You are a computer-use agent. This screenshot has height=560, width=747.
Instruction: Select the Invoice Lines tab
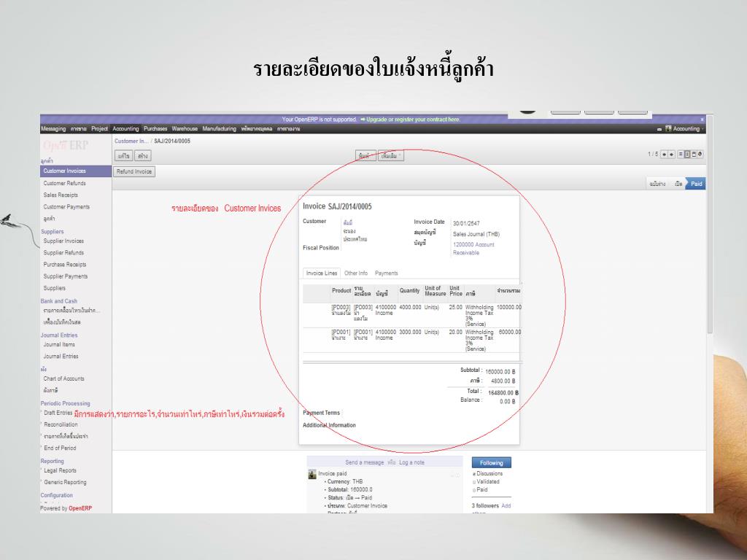322,273
